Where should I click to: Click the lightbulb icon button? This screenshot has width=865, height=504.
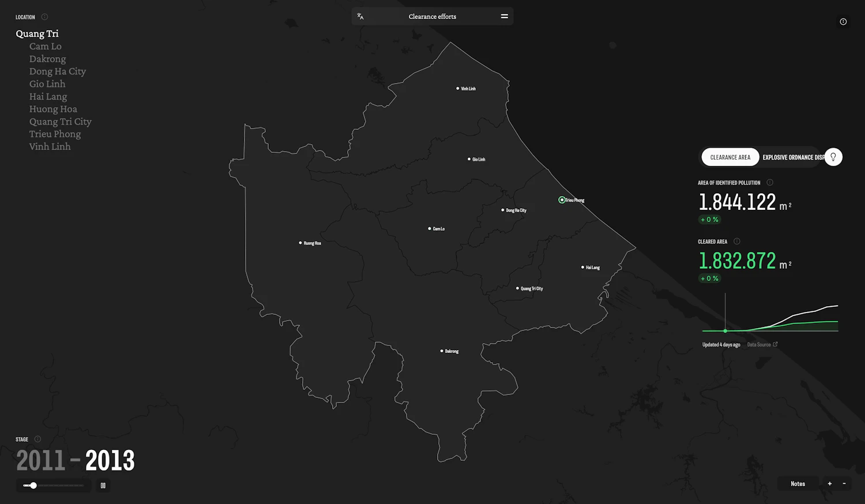coord(833,157)
